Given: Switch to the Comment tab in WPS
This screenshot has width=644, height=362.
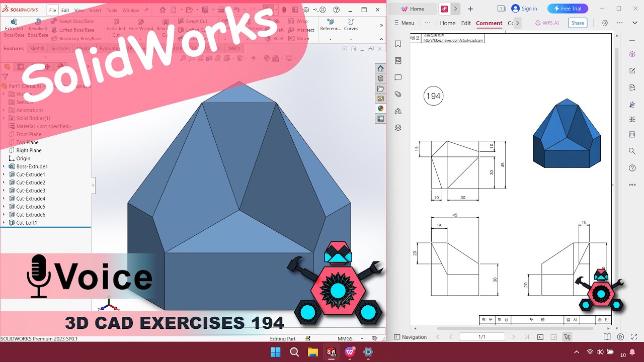Looking at the screenshot, I should 489,23.
